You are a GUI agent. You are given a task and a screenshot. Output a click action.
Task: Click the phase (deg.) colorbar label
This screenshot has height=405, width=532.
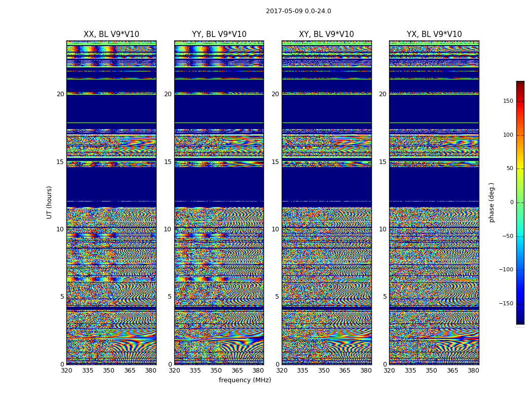(x=491, y=202)
